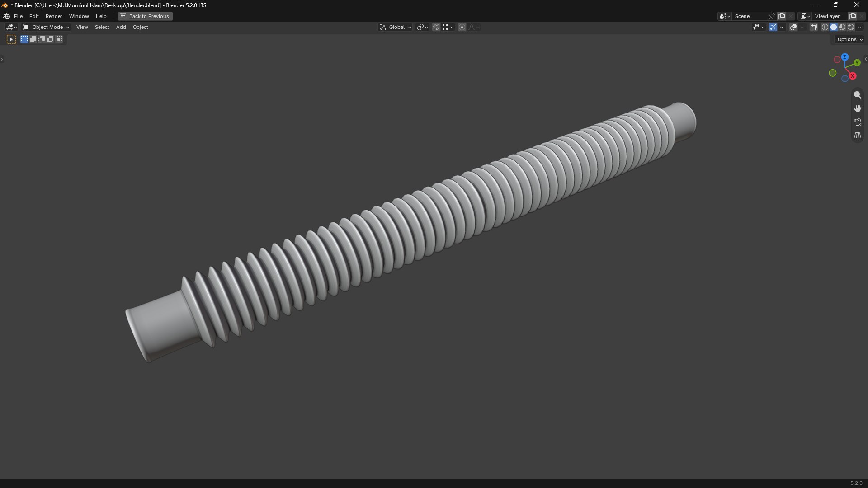Open the Edit menu
The height and width of the screenshot is (488, 868).
pyautogui.click(x=34, y=16)
